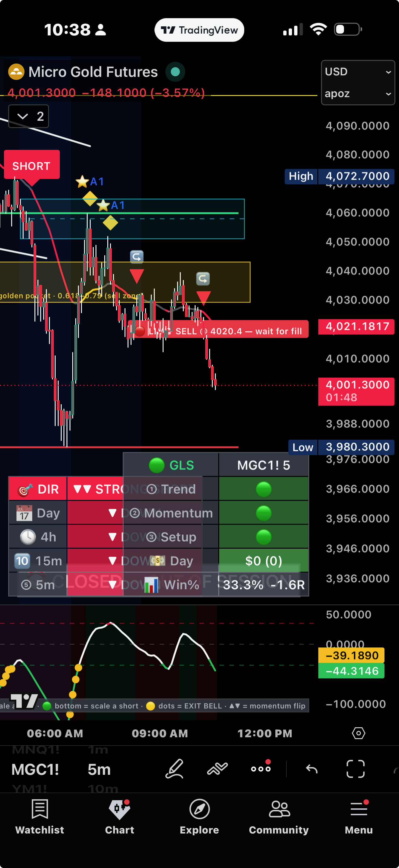This screenshot has height=868, width=399.
Task: Toggle fullscreen chart mode
Action: 355,769
